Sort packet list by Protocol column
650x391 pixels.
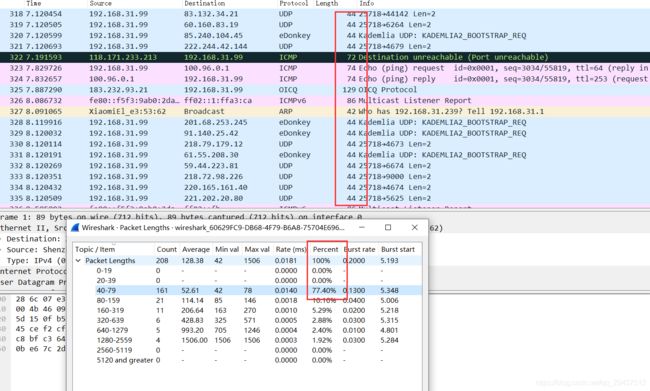[293, 3]
